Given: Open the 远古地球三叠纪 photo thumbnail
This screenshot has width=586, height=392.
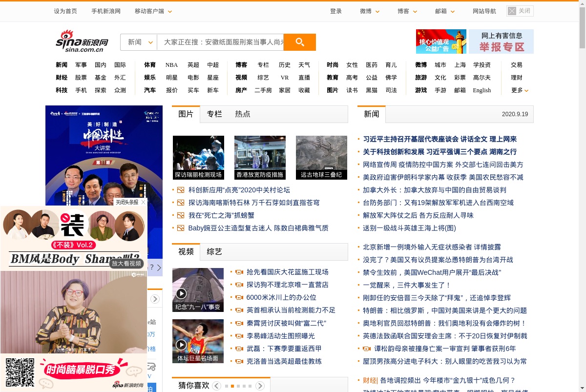Looking at the screenshot, I should click(x=321, y=158).
